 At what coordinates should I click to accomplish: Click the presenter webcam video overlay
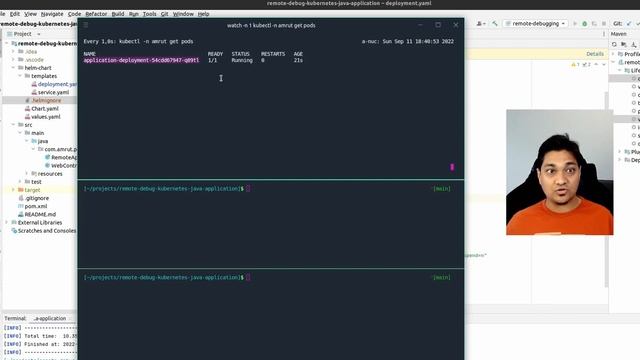tap(560, 172)
